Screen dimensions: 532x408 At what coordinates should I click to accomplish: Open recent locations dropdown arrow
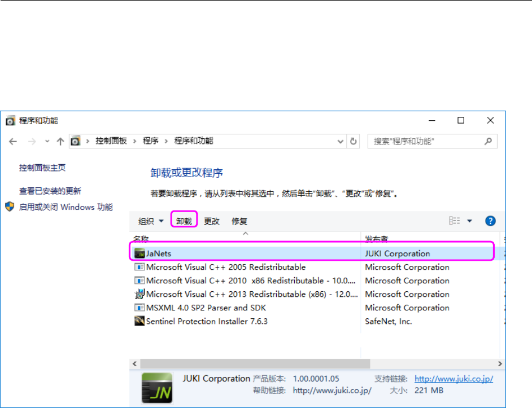(x=47, y=142)
